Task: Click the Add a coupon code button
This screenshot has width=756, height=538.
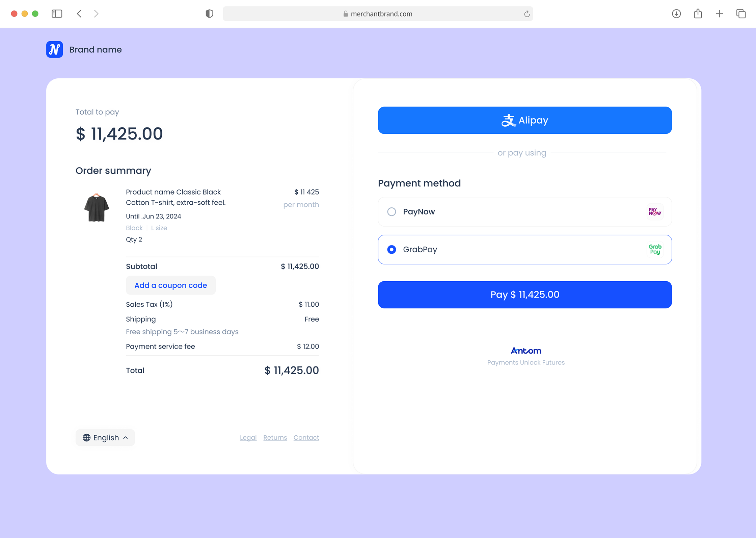Action: click(170, 285)
